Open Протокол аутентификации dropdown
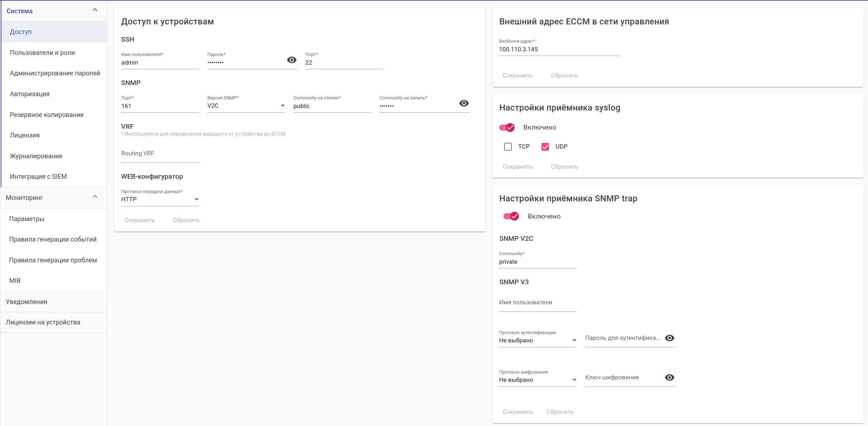Screen dimensions: 868x426 pos(538,341)
